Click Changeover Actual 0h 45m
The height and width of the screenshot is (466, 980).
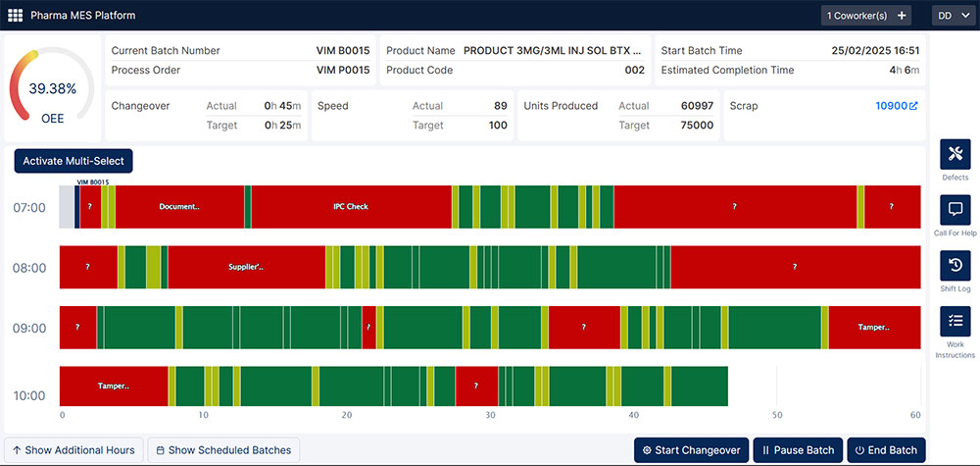coord(282,106)
